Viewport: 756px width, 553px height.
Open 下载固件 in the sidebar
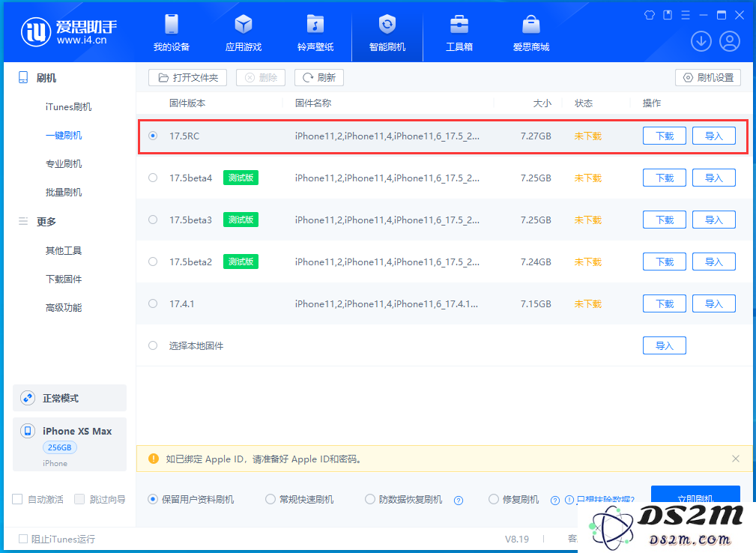64,279
